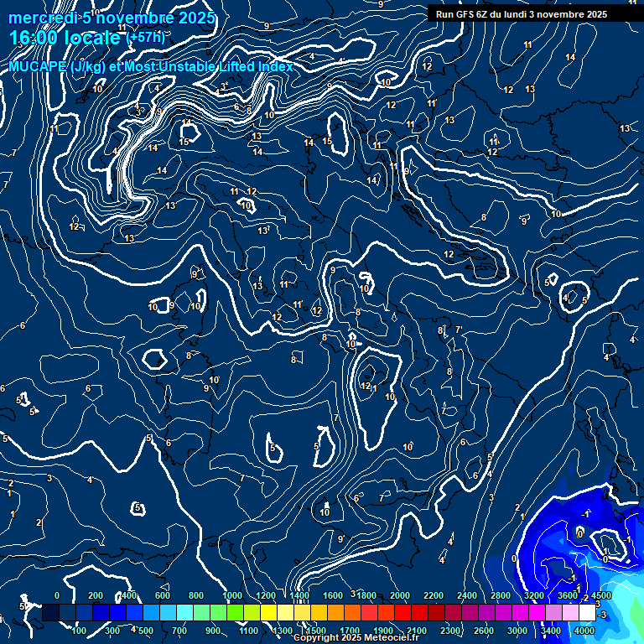Click the legend value '1000'
Image resolution: width=644 pixels, height=644 pixels.
pos(232,595)
